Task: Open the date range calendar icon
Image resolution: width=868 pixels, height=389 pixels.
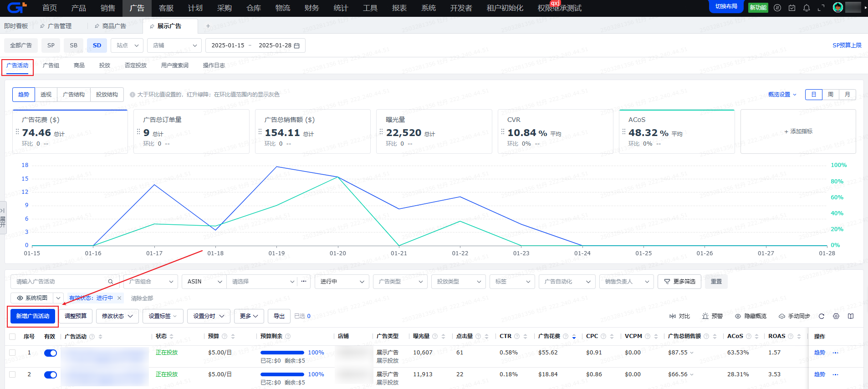Action: (297, 45)
